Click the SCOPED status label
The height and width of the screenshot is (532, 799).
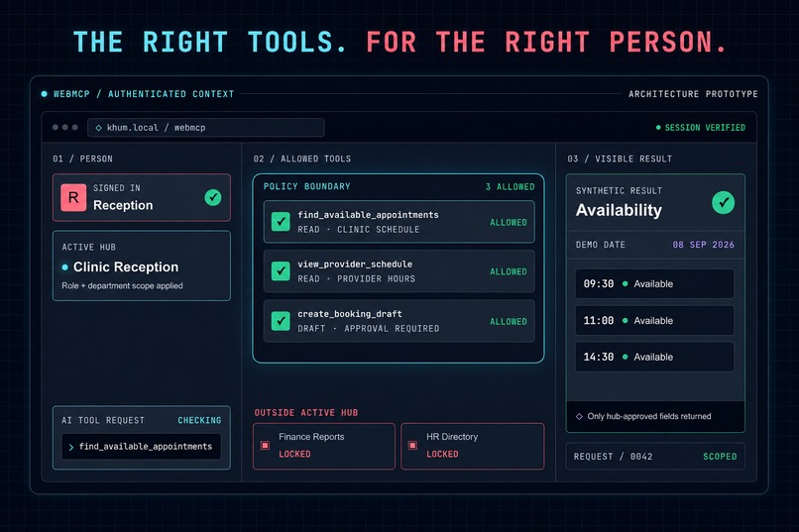(720, 457)
